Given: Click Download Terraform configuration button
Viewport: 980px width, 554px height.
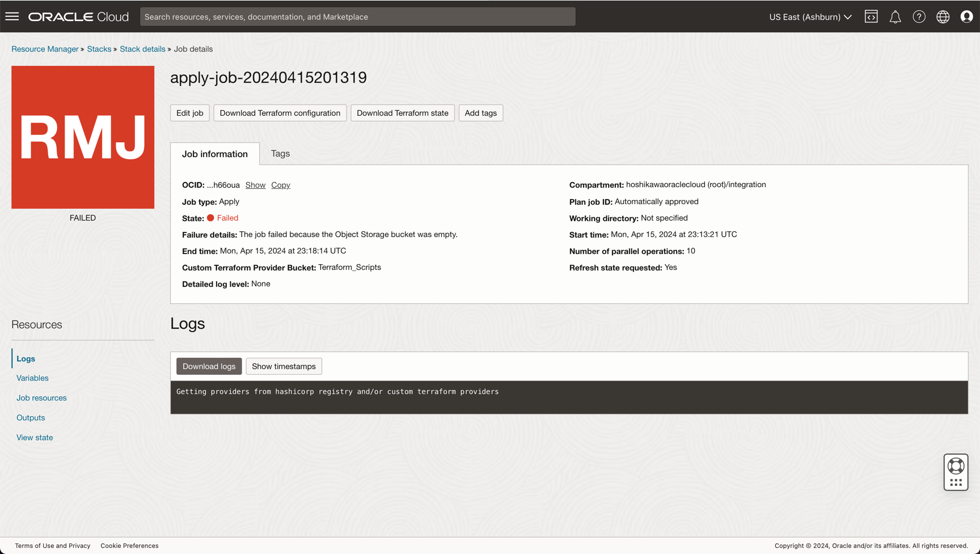Looking at the screenshot, I should pos(280,113).
